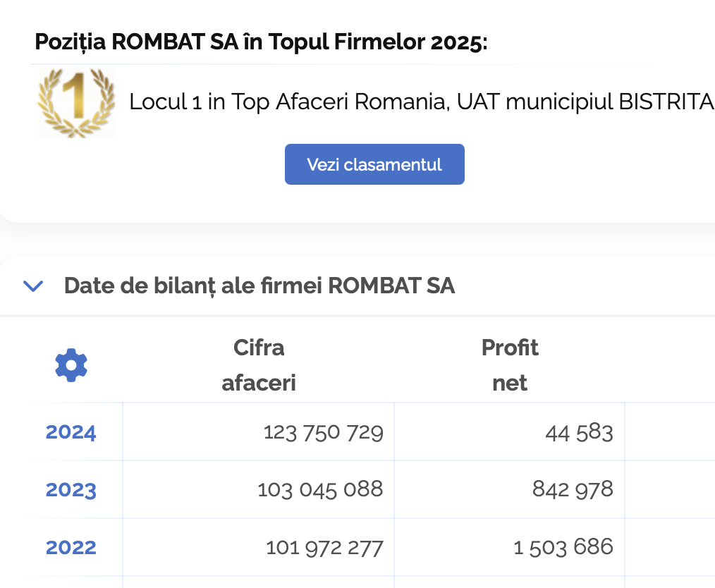Collapse the Date de bilanț section chevron
The width and height of the screenshot is (715, 588).
point(33,286)
